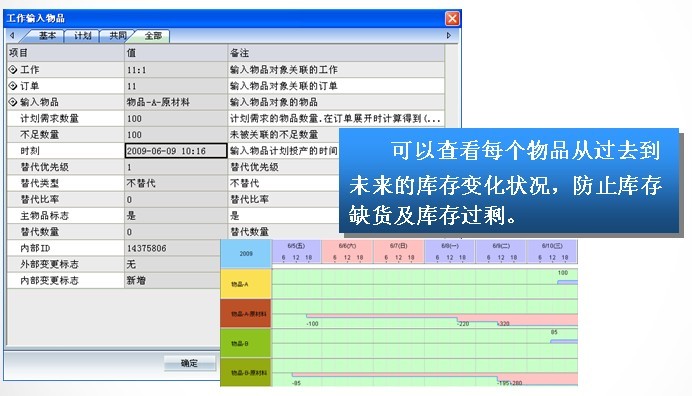
Task: Click the remark 输入物品对象的物品
Action: point(274,102)
